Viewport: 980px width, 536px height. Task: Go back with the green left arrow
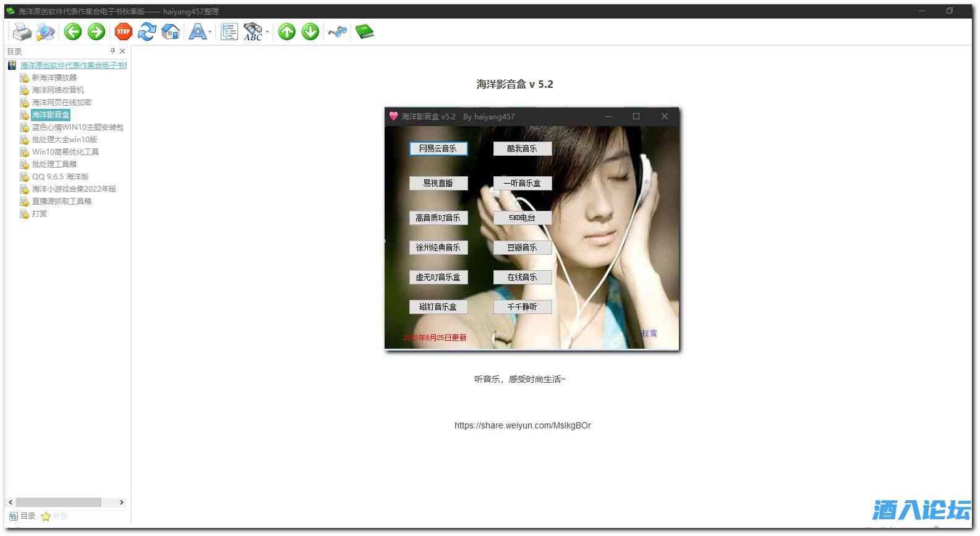click(x=73, y=32)
